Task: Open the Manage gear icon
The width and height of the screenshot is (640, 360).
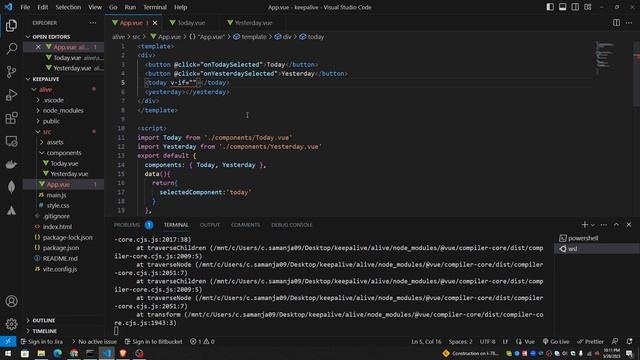Action: pos(11,324)
